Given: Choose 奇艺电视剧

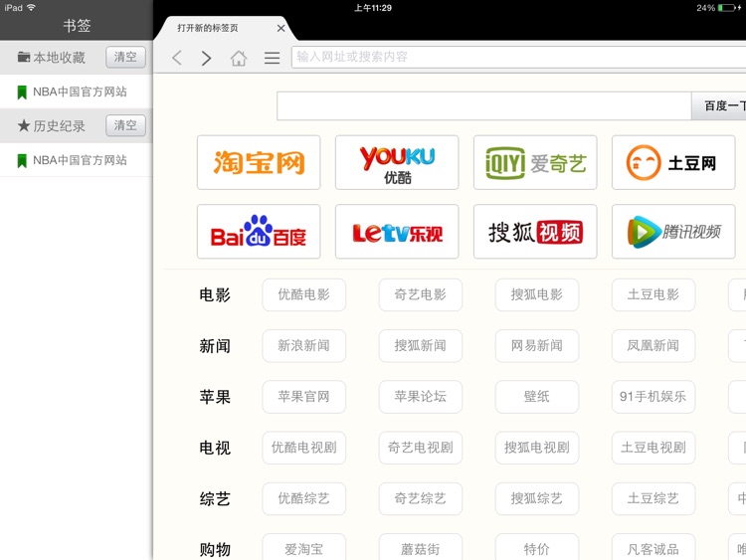Looking at the screenshot, I should [421, 448].
